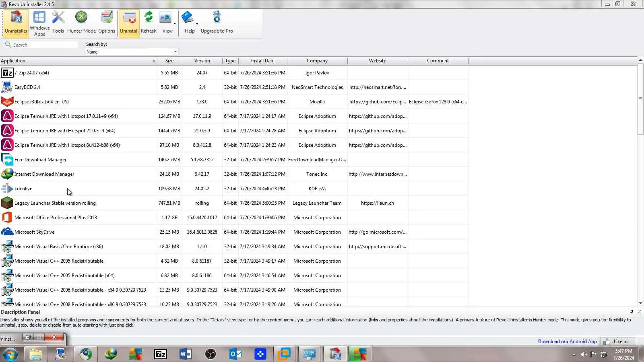Select 'Microsoft Visual C++ 2008 Redistributable - x64' entry
The width and height of the screenshot is (644, 362).
point(234,290)
